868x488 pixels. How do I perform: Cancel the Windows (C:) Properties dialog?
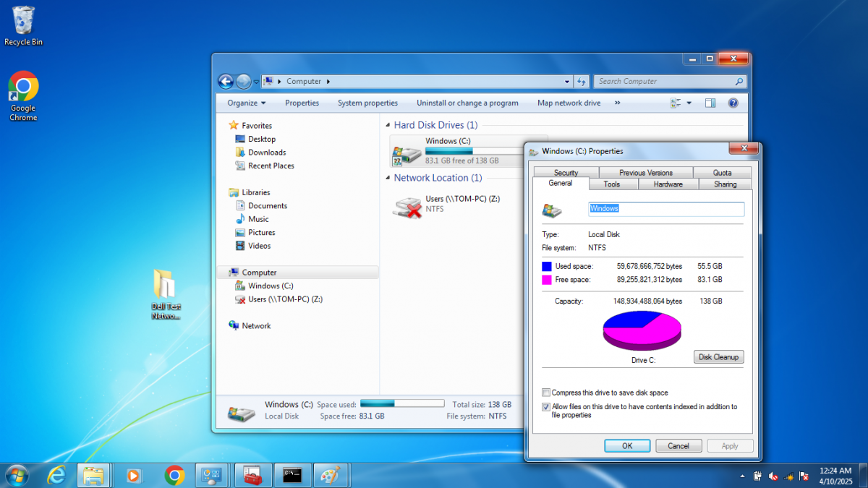678,446
